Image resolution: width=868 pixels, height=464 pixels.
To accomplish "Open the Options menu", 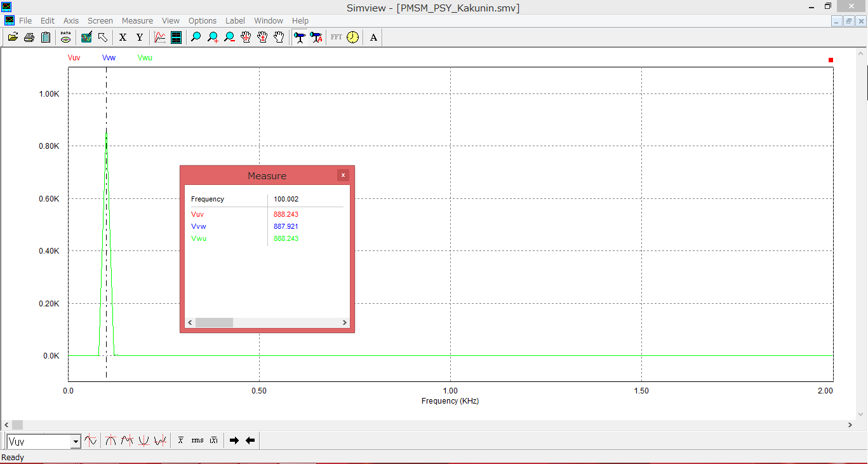I will point(202,21).
